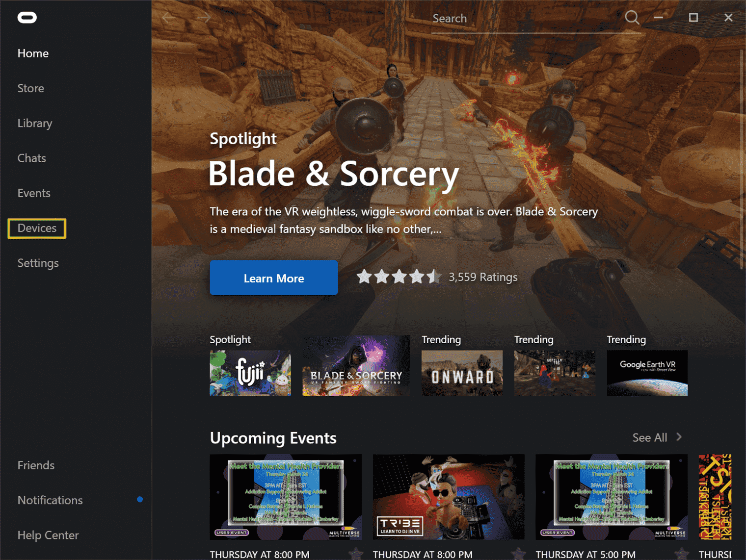
Task: Select the Google Earth VR thumbnail
Action: pos(647,373)
